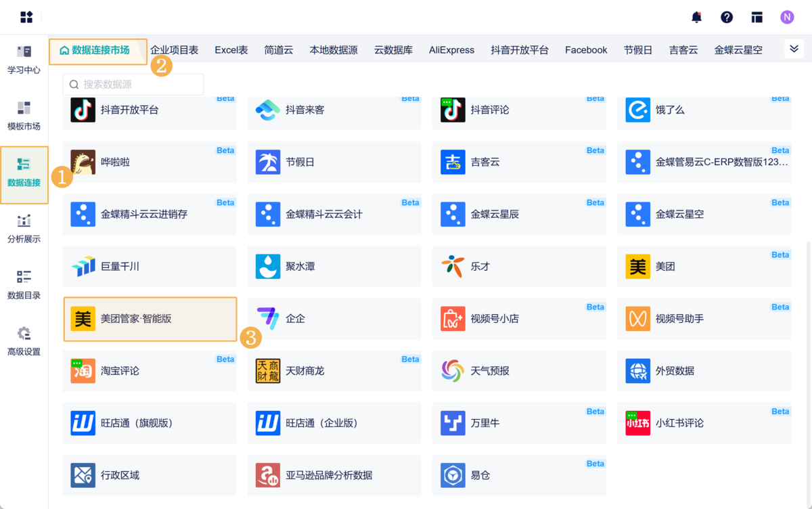Open the notifications bell icon
The image size is (812, 509).
tap(696, 17)
